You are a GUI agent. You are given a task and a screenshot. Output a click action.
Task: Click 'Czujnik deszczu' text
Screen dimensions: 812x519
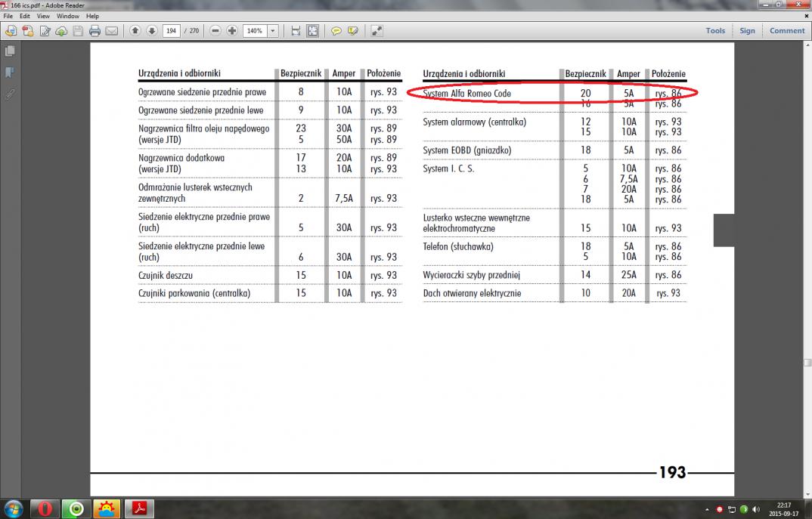(165, 275)
